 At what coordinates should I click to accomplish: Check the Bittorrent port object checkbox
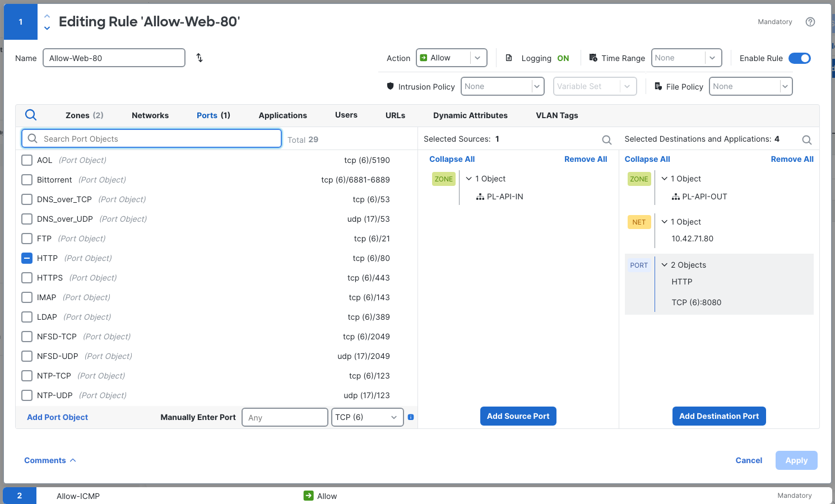pyautogui.click(x=27, y=180)
